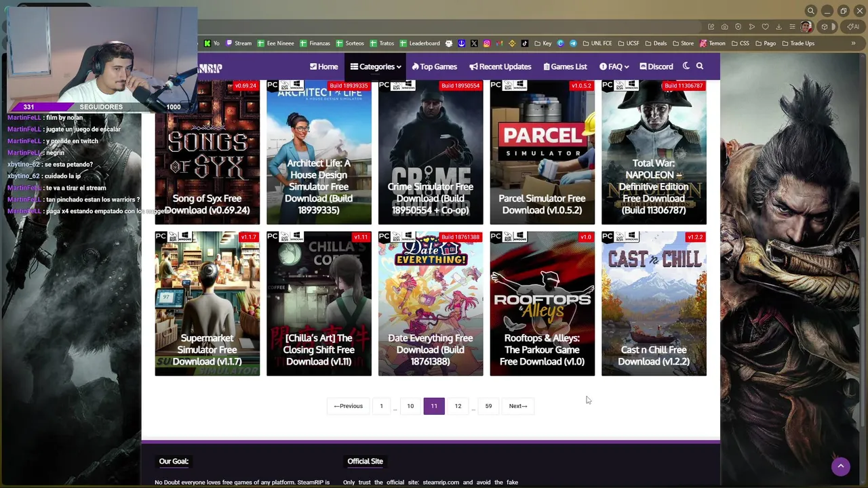Open the Finanzas bookmark

pos(315,43)
